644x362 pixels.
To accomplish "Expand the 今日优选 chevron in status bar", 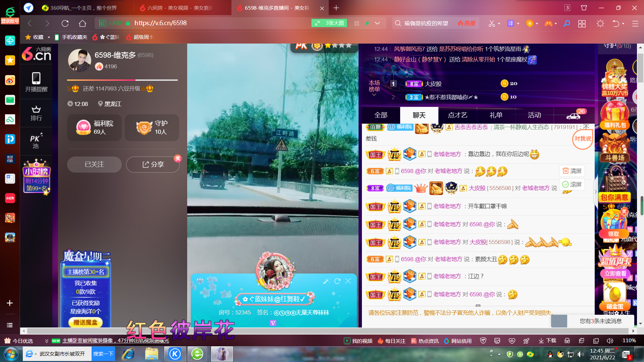I will click(x=47, y=341).
